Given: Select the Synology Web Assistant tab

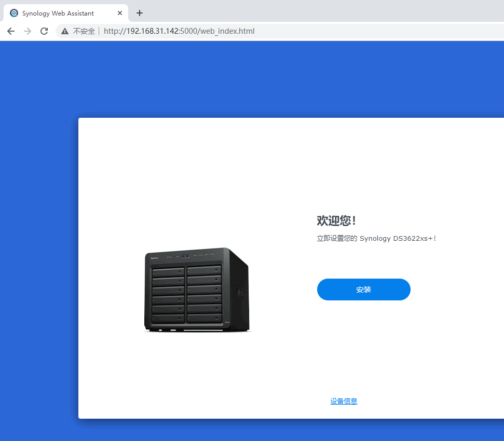Looking at the screenshot, I should (65, 13).
